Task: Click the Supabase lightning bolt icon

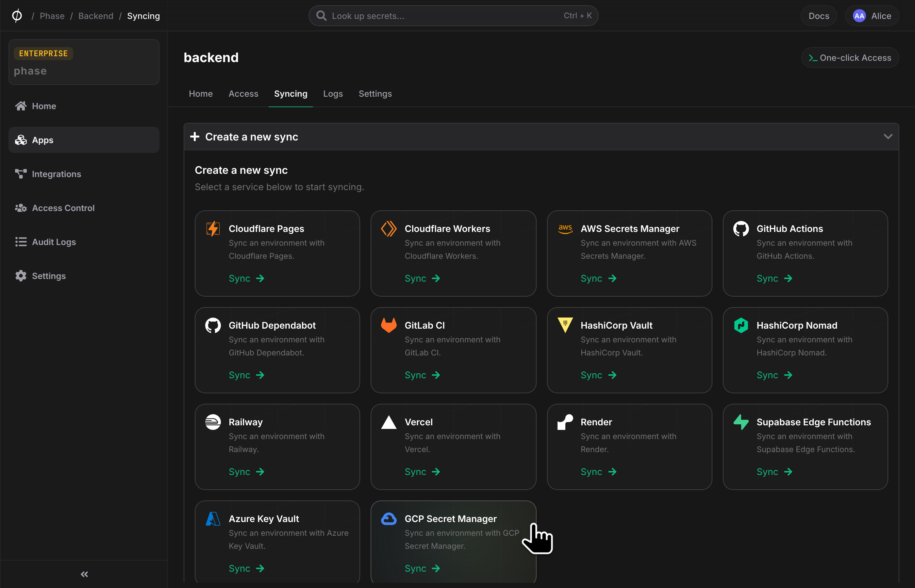Action: [741, 422]
